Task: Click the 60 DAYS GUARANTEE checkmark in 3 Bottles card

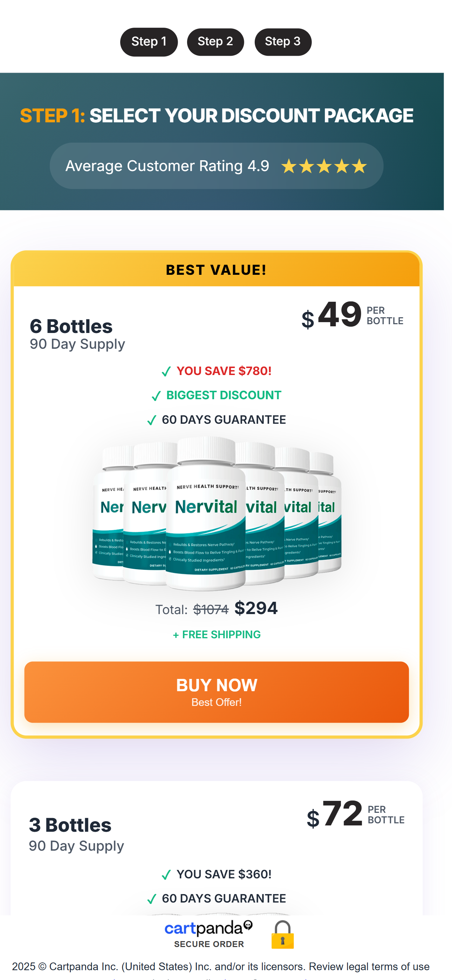Action: pyautogui.click(x=151, y=899)
